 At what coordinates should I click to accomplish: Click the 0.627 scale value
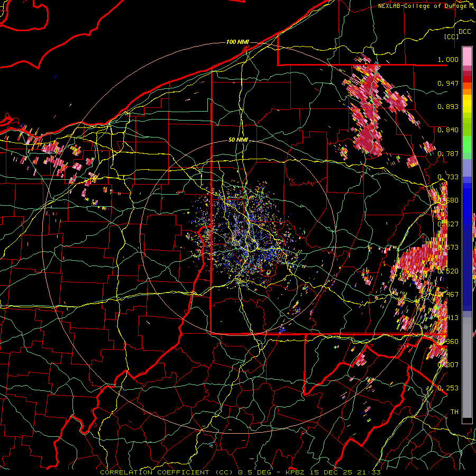[x=448, y=224]
